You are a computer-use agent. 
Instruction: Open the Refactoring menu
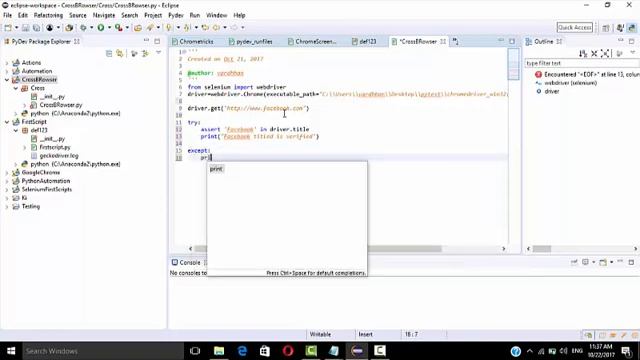(48, 15)
